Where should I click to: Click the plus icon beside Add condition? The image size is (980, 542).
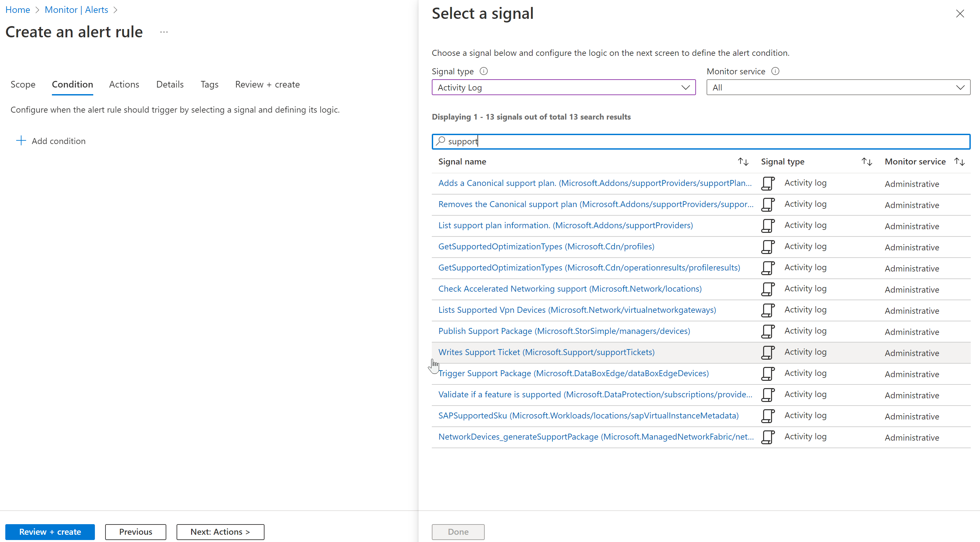tap(21, 140)
